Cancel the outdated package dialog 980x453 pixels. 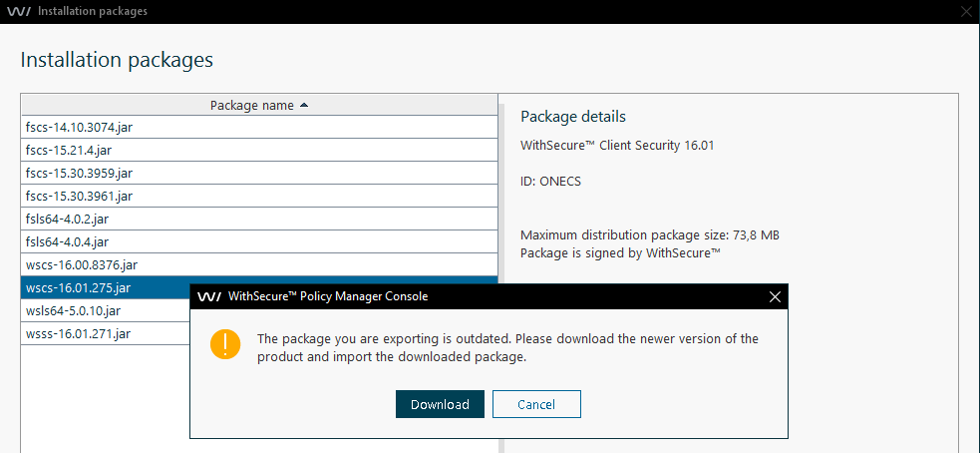point(536,404)
